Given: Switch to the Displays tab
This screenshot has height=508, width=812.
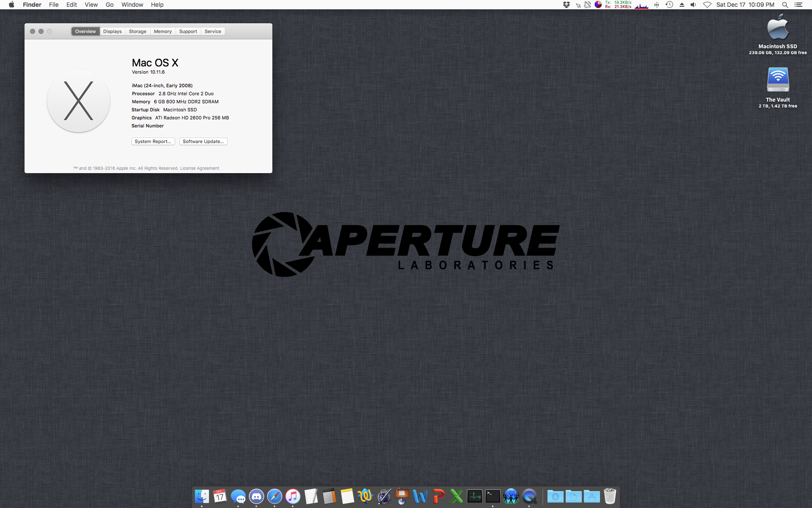Looking at the screenshot, I should pos(112,31).
